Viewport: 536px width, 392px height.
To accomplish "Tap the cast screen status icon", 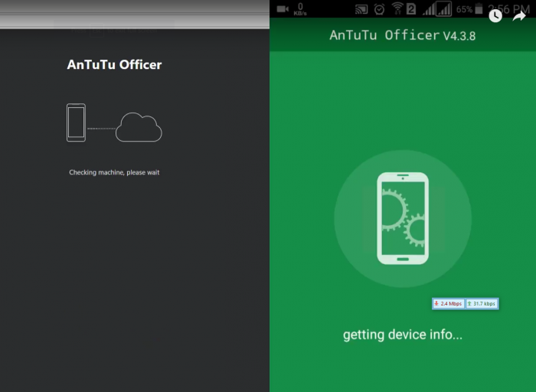I will click(x=361, y=9).
